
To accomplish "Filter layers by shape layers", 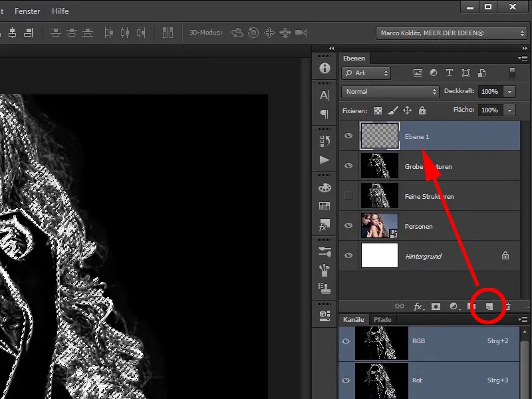I will [x=466, y=73].
